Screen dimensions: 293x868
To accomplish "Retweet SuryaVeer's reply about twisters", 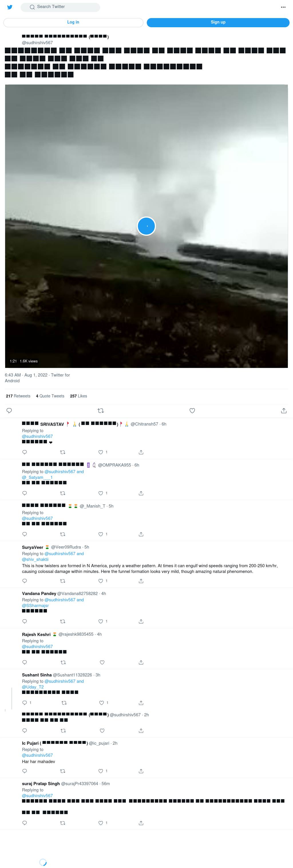I will [x=63, y=581].
